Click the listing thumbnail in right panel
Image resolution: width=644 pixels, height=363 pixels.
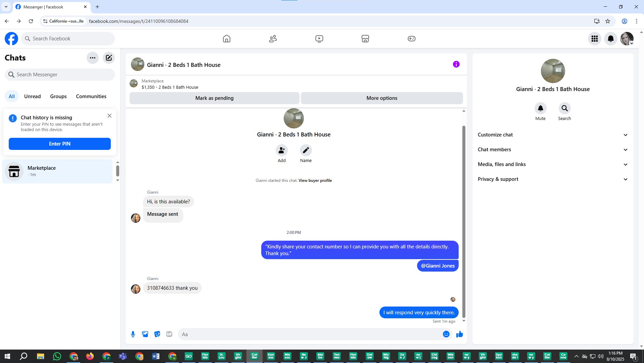[x=553, y=71]
